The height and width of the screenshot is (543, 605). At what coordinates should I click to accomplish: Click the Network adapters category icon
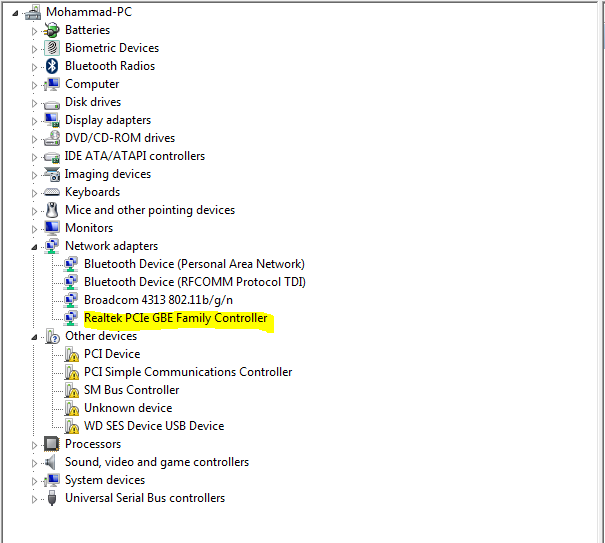(52, 246)
